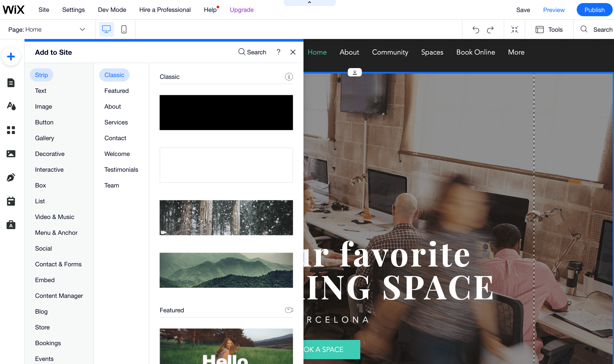Open Menus & Pages sidebar icon
The width and height of the screenshot is (614, 364).
coord(11,83)
